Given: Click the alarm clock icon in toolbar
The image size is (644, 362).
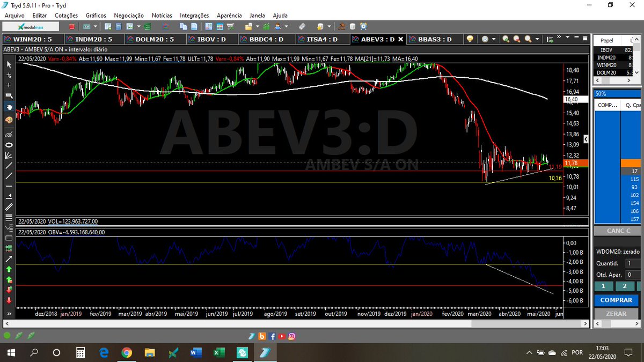Looking at the screenshot, I should pos(364,26).
